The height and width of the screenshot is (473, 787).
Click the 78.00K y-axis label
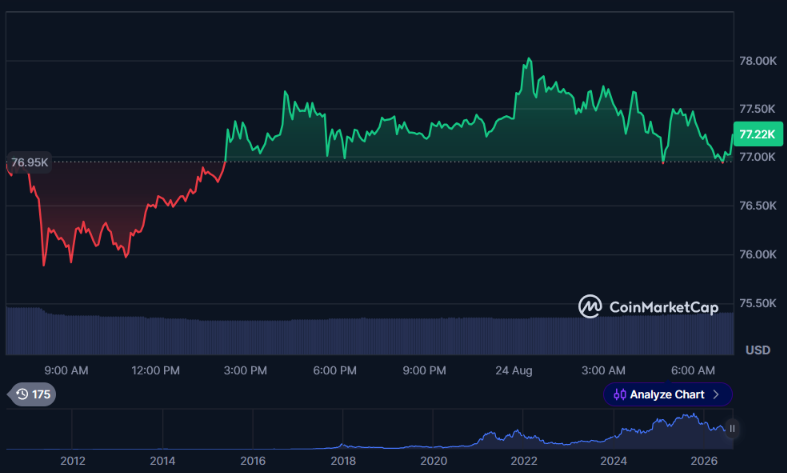pyautogui.click(x=758, y=61)
